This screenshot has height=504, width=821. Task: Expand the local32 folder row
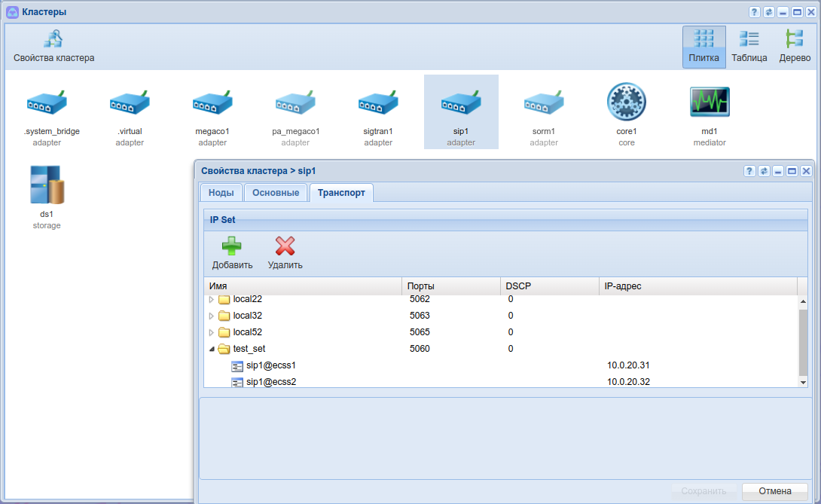point(211,316)
